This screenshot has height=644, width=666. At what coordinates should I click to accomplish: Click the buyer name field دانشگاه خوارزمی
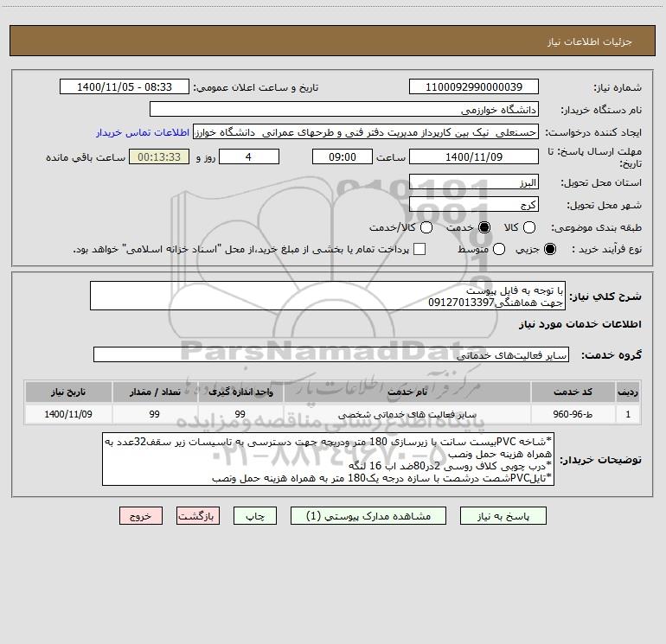[344, 110]
